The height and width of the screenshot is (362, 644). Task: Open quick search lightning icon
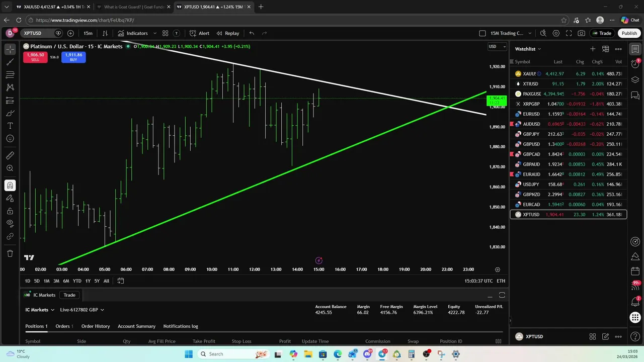pos(543,33)
